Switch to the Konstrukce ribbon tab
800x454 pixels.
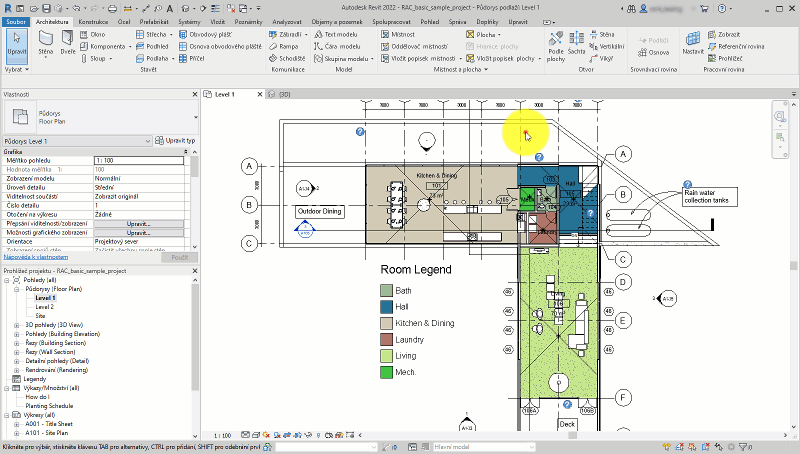point(93,22)
